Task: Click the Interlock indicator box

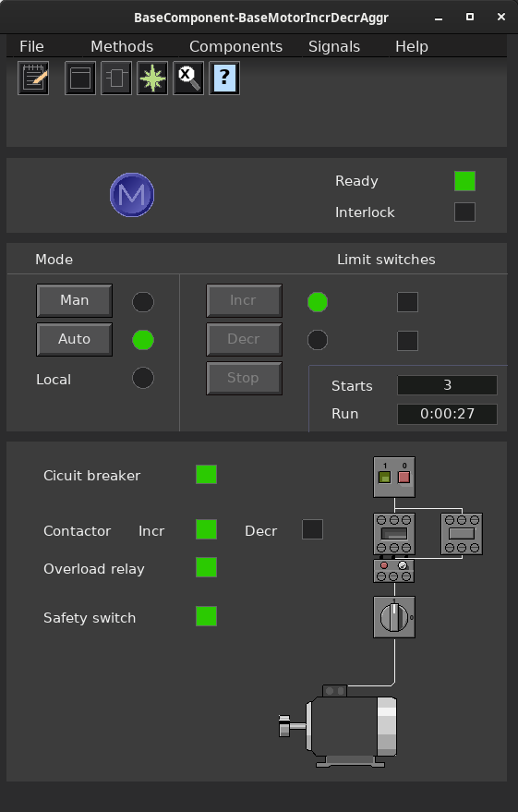Action: pyautogui.click(x=464, y=212)
